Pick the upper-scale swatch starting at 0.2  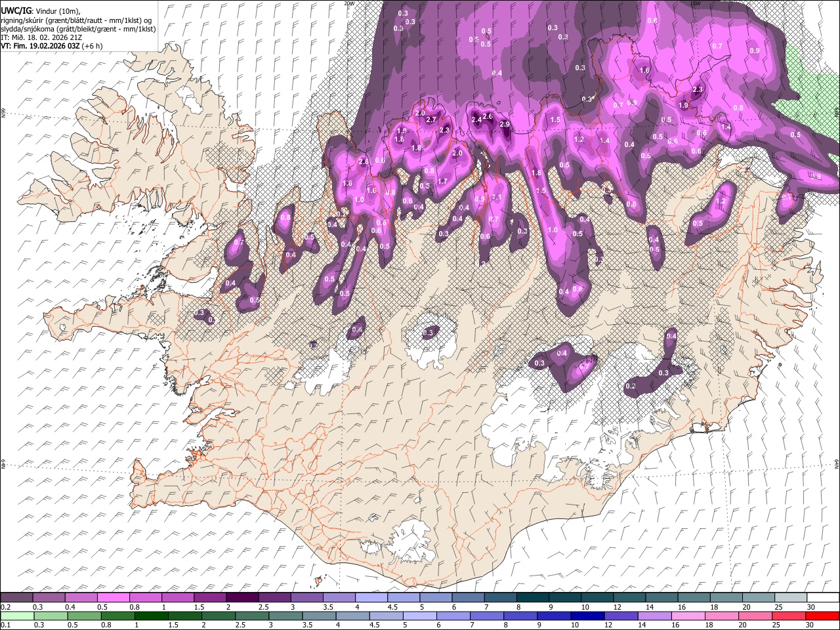point(17,598)
